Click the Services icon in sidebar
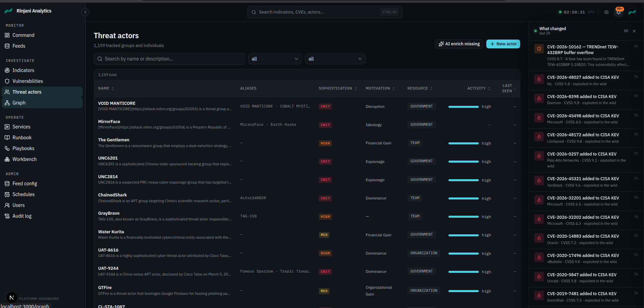This screenshot has width=644, height=308. tap(7, 127)
